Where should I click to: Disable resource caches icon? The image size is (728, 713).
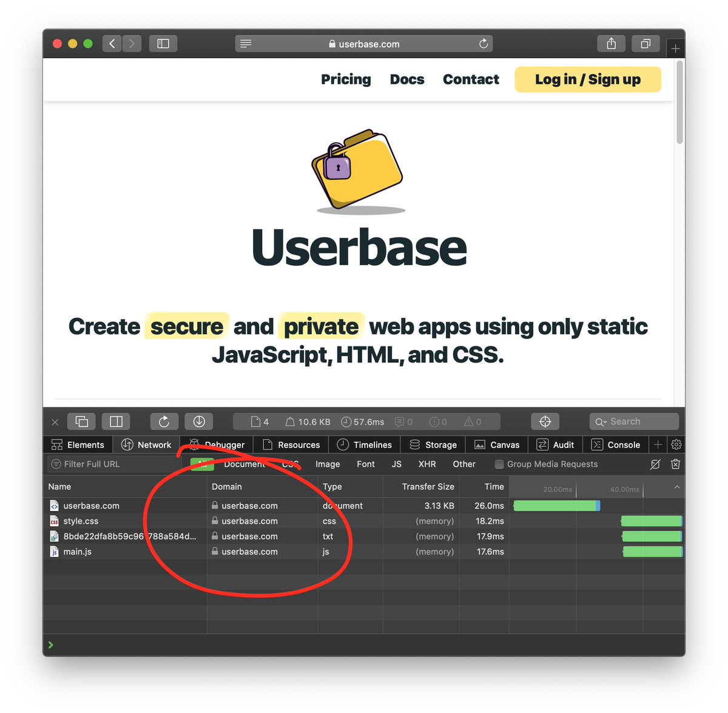tap(655, 464)
